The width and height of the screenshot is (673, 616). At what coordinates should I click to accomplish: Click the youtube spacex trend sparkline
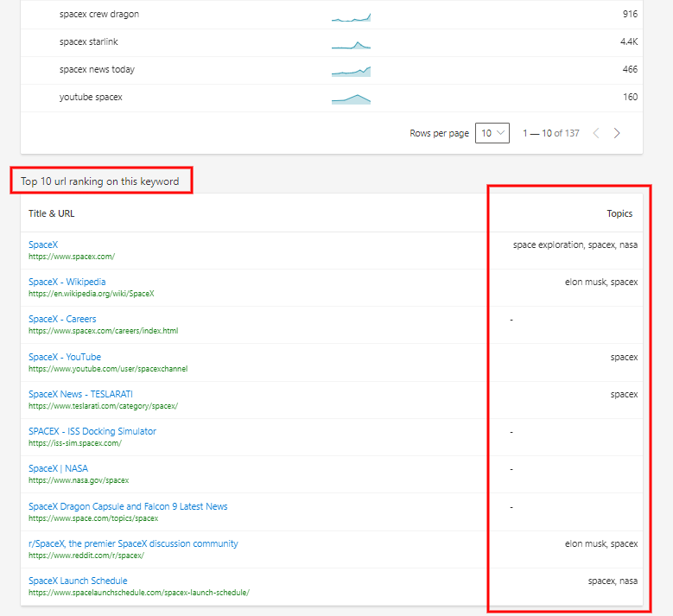point(351,99)
